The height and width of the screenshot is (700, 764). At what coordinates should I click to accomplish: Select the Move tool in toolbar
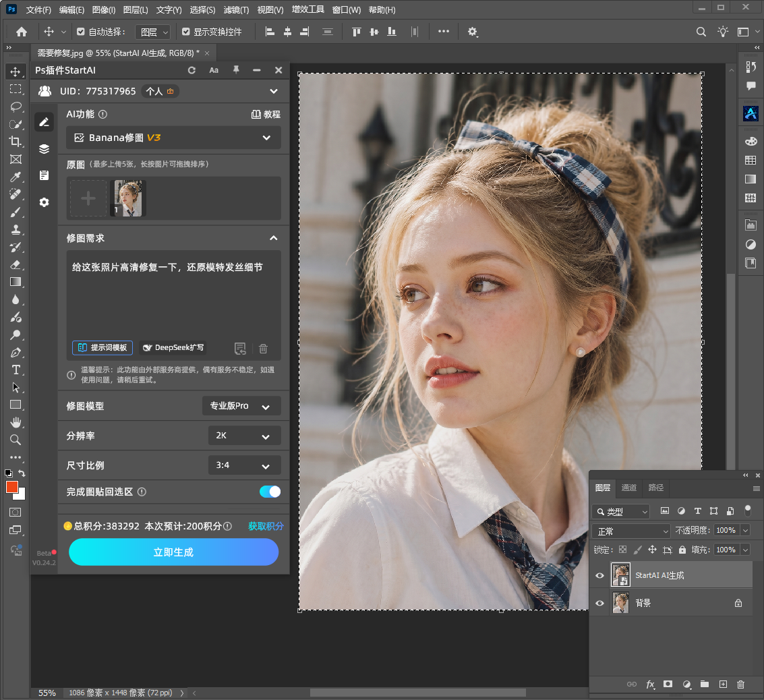tap(15, 71)
